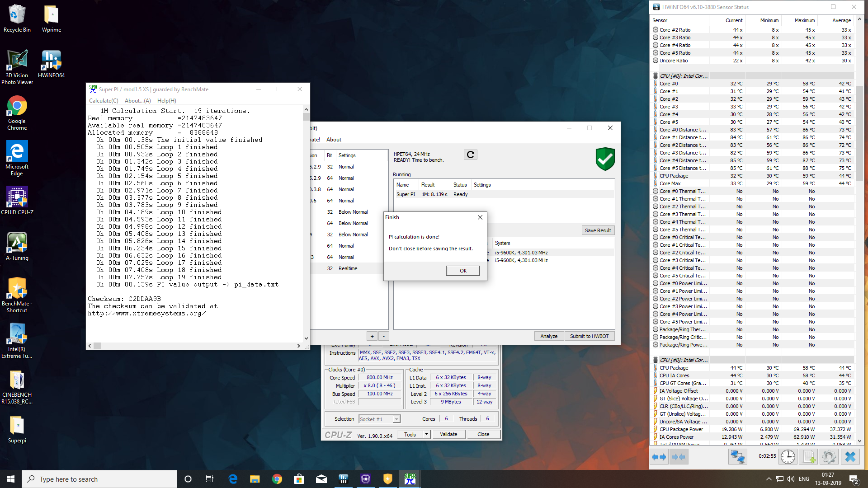Open Task View in taskbar
This screenshot has width=868, height=488.
[210, 479]
